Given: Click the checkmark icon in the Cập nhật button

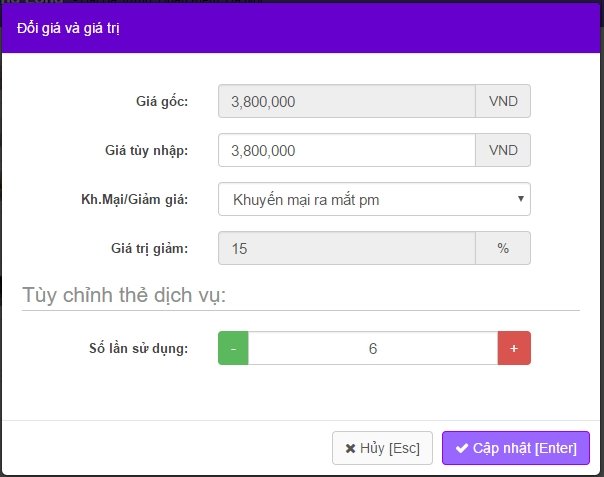Looking at the screenshot, I should pyautogui.click(x=462, y=448).
